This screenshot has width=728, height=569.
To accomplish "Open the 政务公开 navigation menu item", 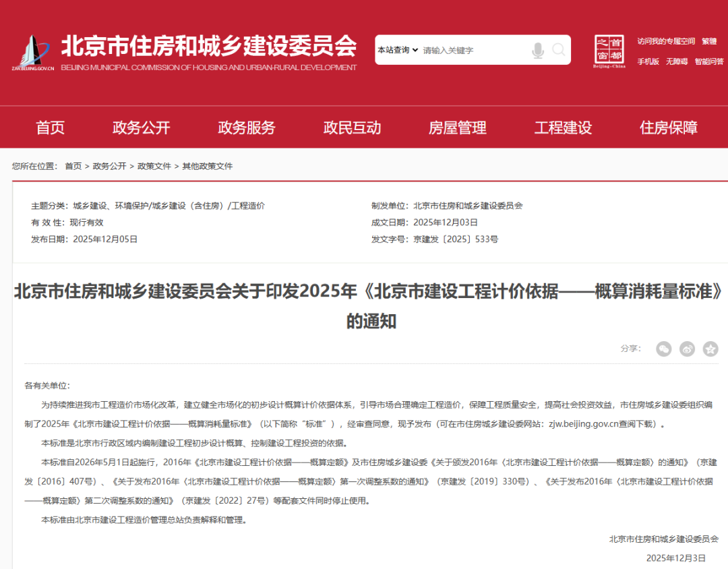I will [142, 127].
